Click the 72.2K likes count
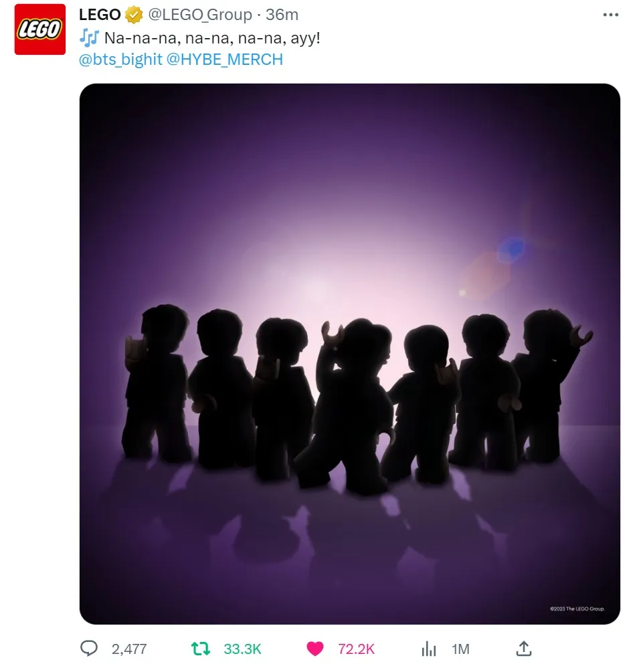This screenshot has height=672, width=635. (356, 649)
